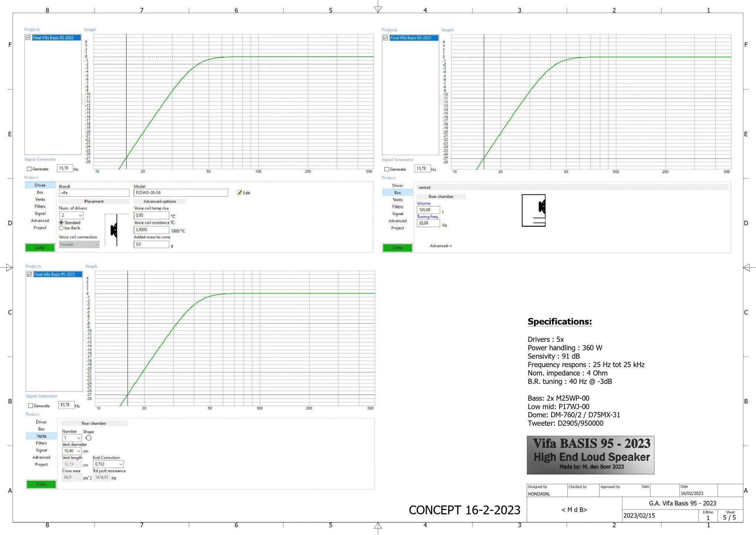Click the 'Vifa BASIS 95 - 2023' title plate

point(591,455)
